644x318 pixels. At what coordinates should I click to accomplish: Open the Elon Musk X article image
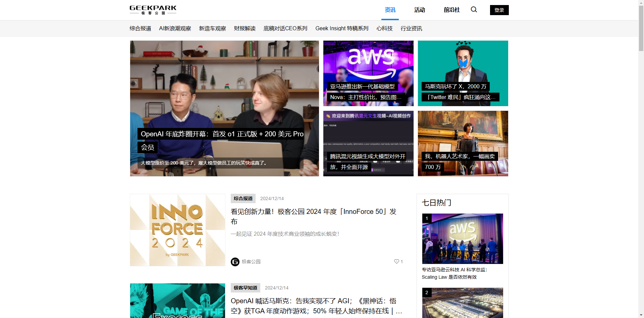[x=463, y=73]
